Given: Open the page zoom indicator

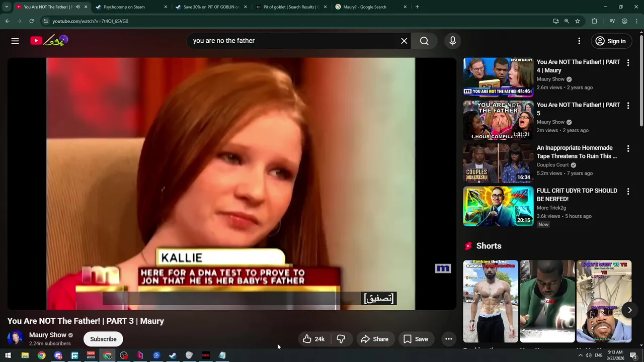Looking at the screenshot, I should (x=567, y=21).
